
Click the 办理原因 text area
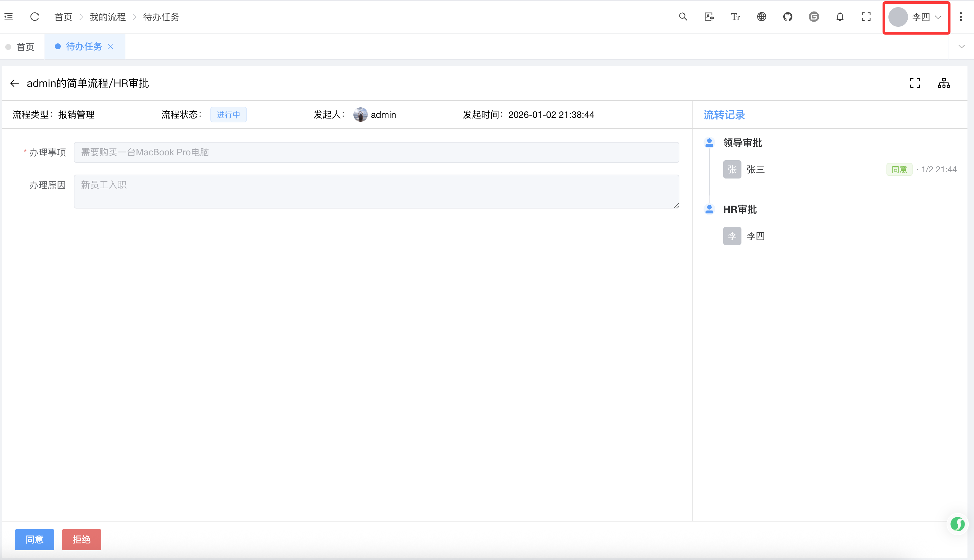[376, 191]
